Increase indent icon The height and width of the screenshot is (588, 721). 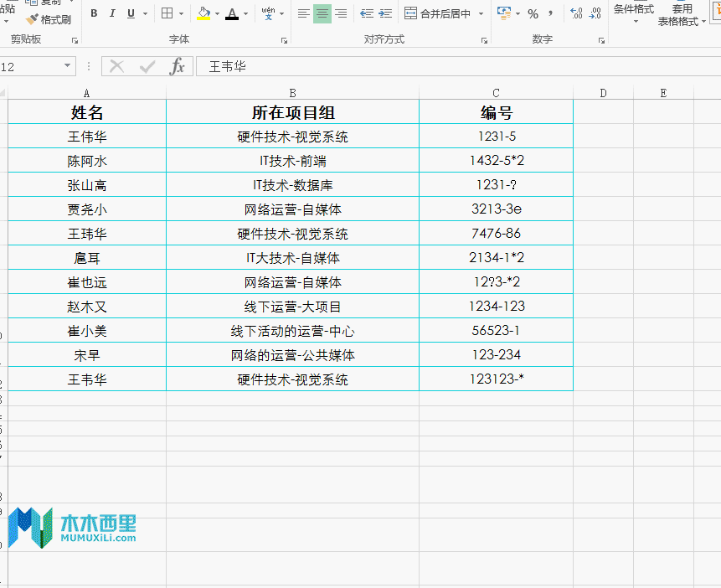385,13
